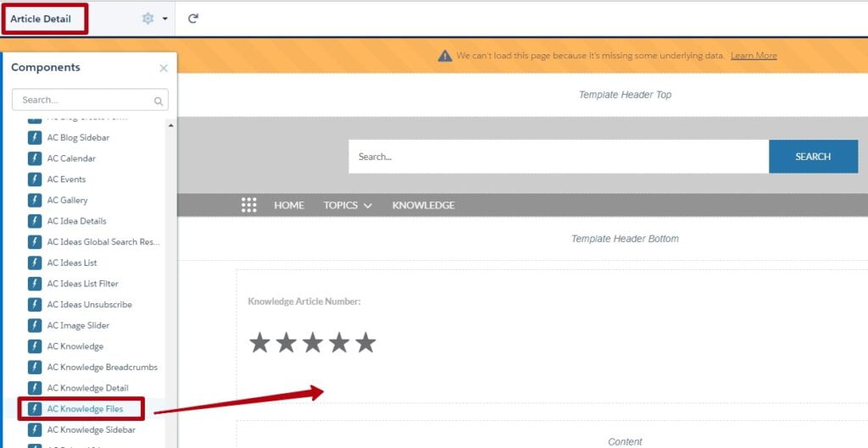This screenshot has height=448, width=868.
Task: Focus the Components search field
Action: pyautogui.click(x=90, y=100)
